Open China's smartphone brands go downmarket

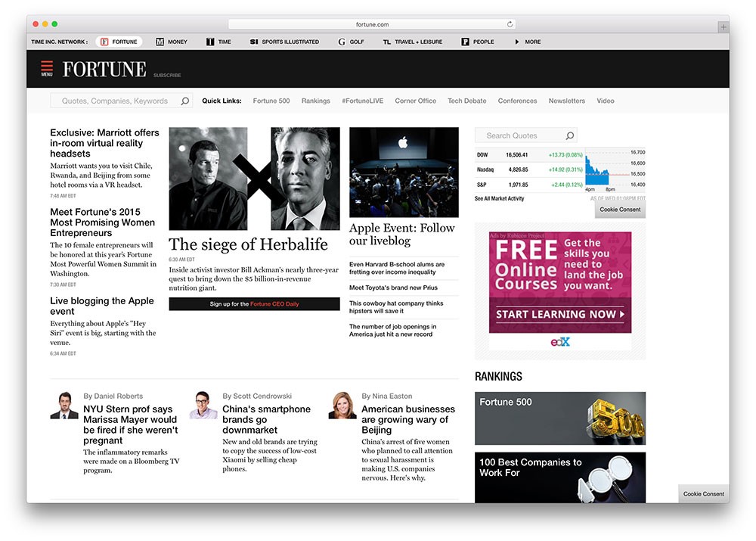pyautogui.click(x=267, y=419)
